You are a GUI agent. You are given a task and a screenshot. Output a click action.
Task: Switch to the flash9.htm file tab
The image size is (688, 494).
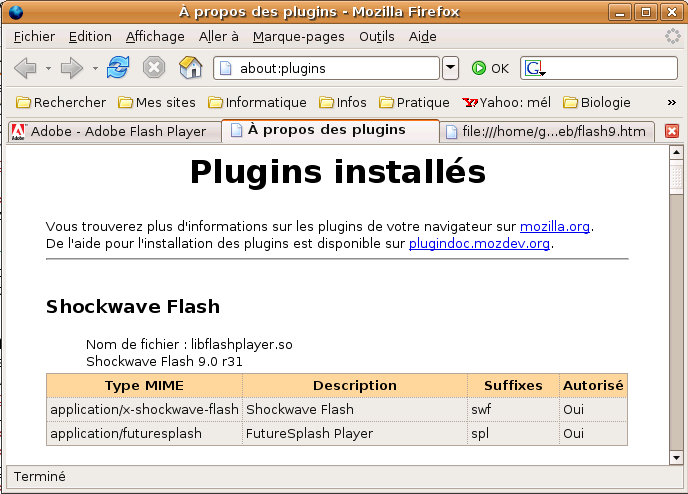click(x=547, y=132)
